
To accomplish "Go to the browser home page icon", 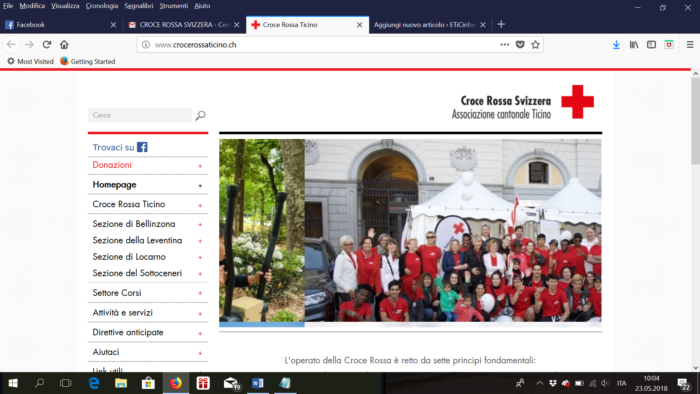I will coord(64,45).
